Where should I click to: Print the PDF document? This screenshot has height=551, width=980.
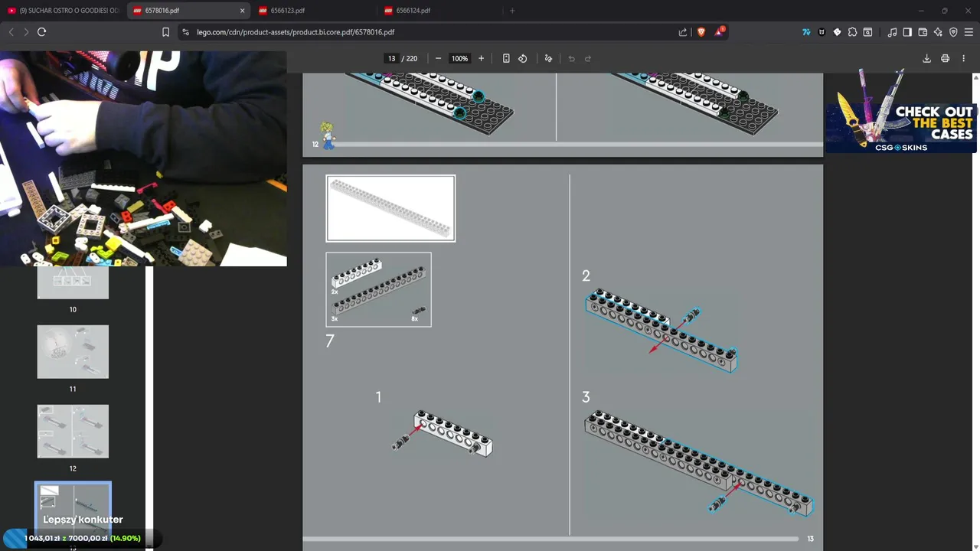tap(945, 58)
